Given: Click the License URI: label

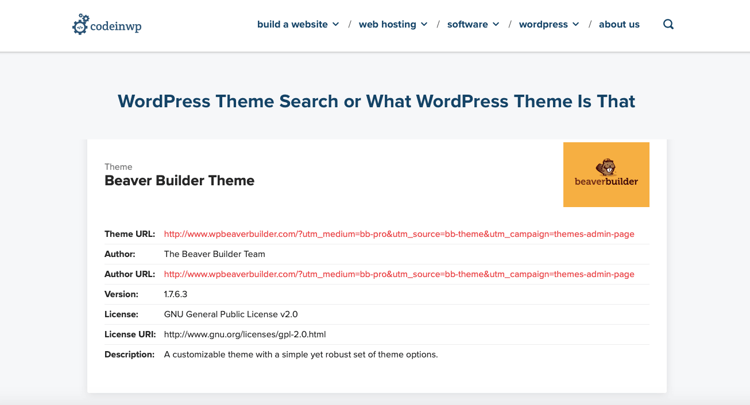Looking at the screenshot, I should click(x=130, y=334).
